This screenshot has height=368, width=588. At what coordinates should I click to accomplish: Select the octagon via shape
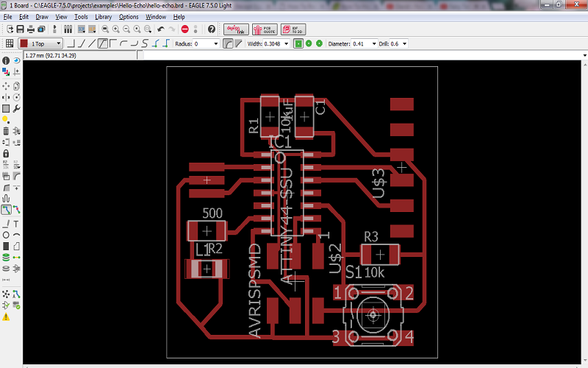(x=319, y=44)
